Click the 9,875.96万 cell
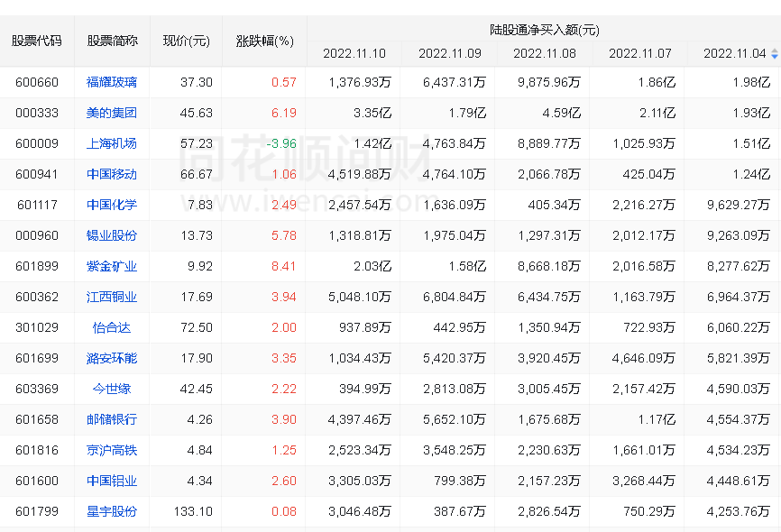The image size is (781, 532). click(x=549, y=82)
